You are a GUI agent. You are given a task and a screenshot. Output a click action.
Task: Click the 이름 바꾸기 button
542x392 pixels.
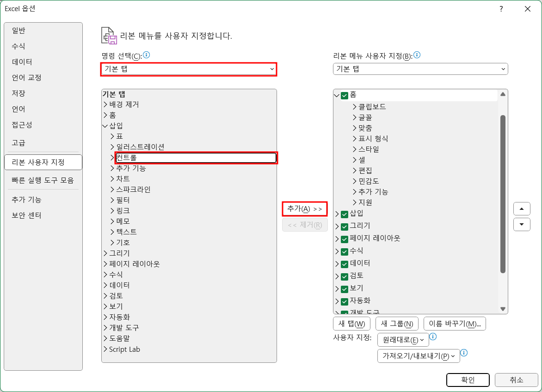pos(455,324)
